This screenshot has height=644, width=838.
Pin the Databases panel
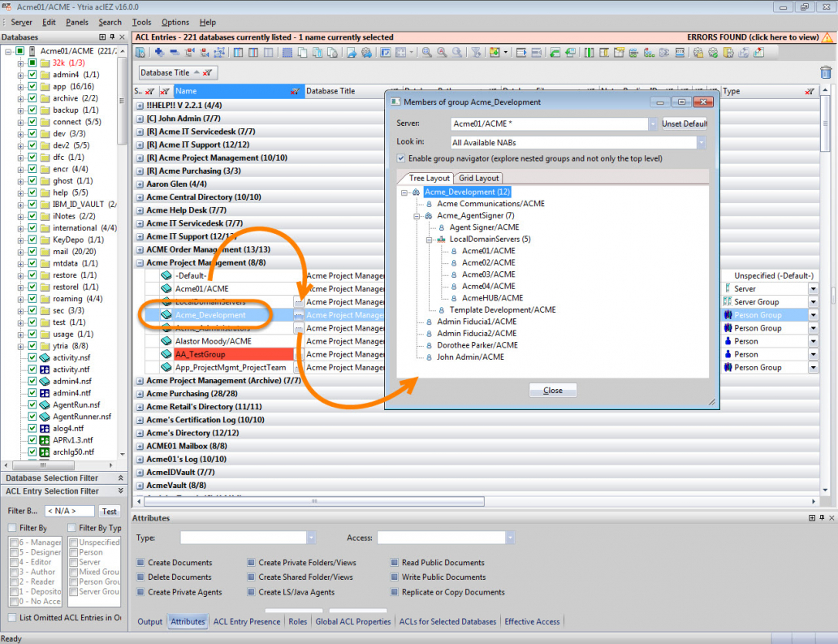tap(112, 37)
